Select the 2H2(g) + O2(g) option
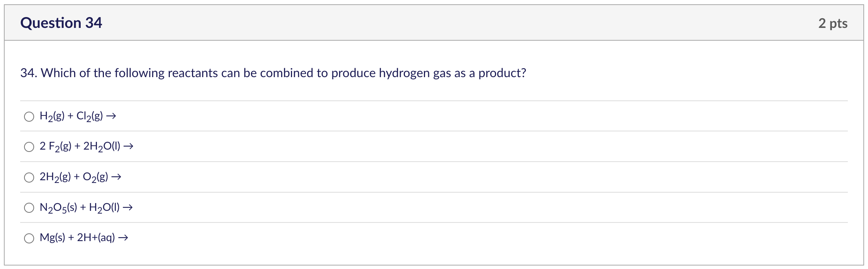 tap(29, 177)
